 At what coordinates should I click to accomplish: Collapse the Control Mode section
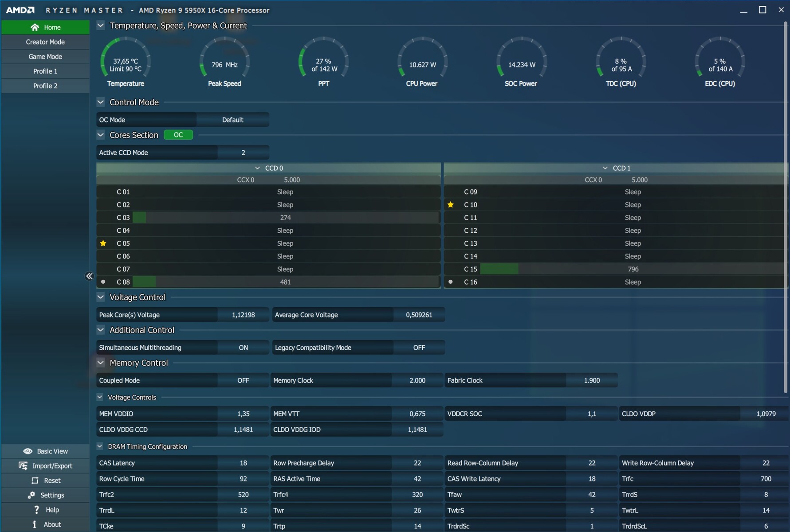101,102
